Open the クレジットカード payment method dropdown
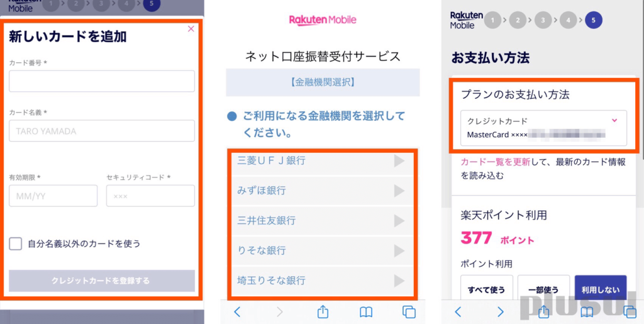 (543, 128)
